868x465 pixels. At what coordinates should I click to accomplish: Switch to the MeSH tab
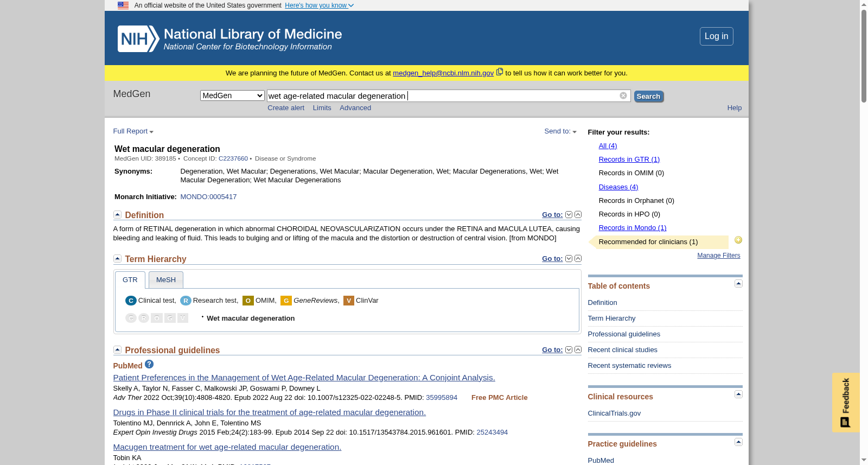point(166,280)
